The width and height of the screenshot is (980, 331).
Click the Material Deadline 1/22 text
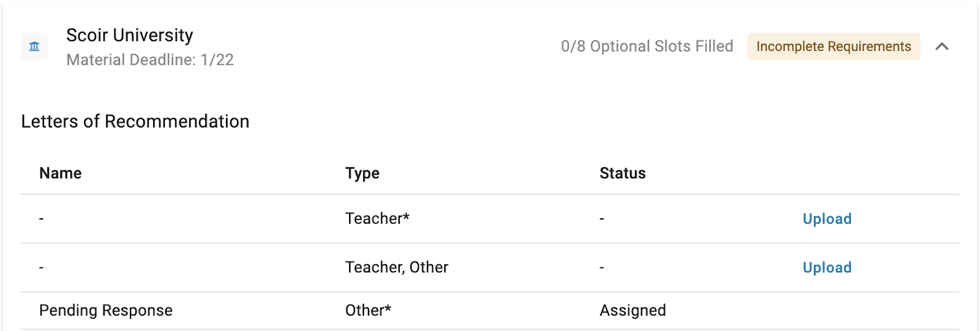click(150, 60)
